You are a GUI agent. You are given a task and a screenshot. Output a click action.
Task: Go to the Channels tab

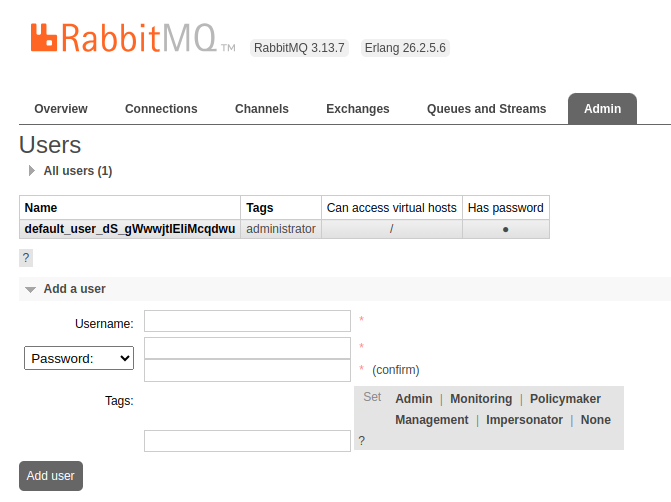(x=262, y=109)
